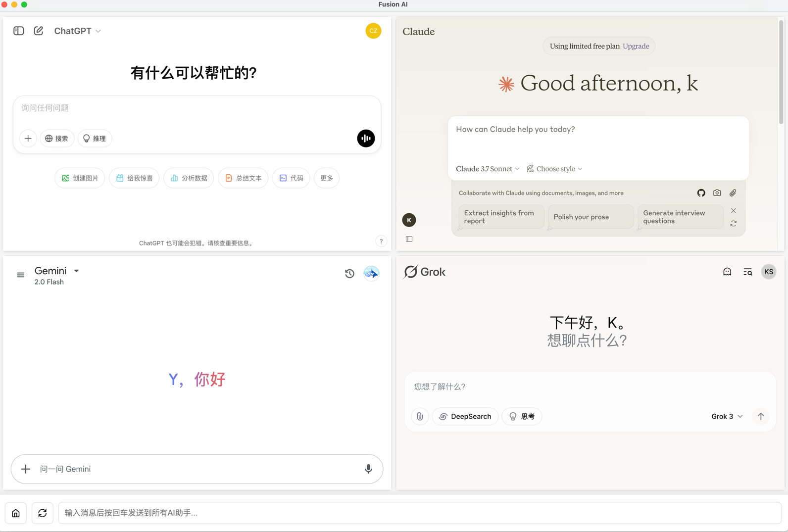Toggle DeepSearch in Grok
The width and height of the screenshot is (788, 532).
[465, 417]
